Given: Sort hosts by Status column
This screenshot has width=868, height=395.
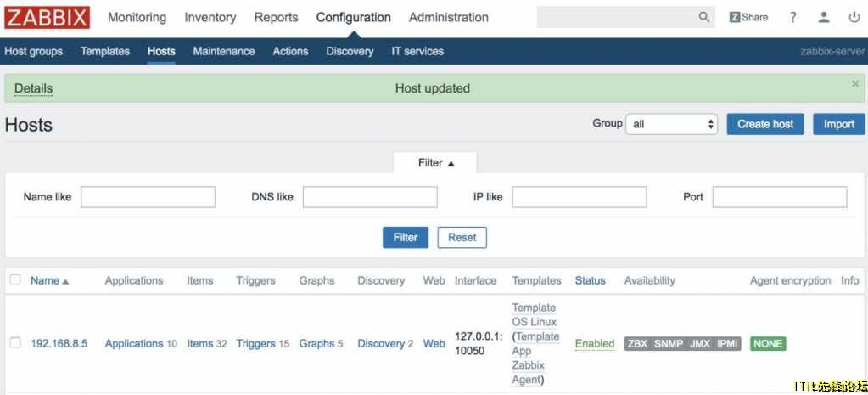Looking at the screenshot, I should tap(590, 281).
